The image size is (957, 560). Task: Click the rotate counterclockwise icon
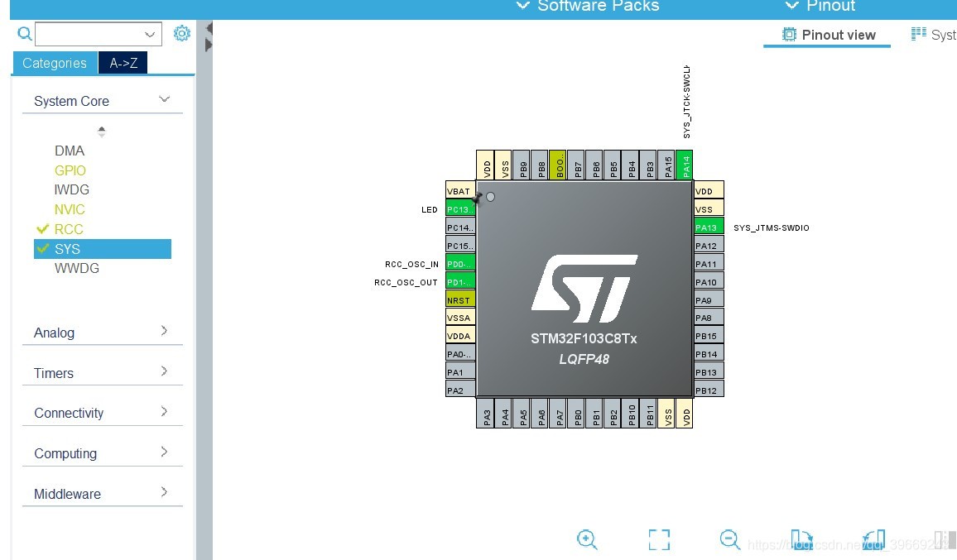[x=873, y=539]
